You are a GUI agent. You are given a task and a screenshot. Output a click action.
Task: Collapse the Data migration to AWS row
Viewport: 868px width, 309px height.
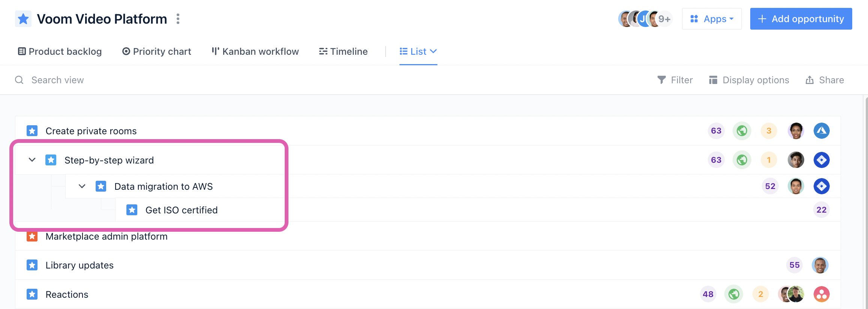[82, 186]
